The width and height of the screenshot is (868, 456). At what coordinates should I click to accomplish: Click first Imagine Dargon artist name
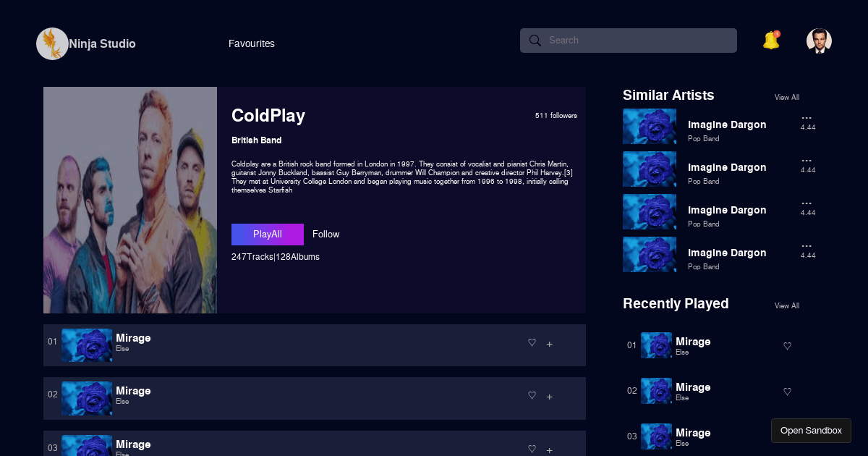click(x=727, y=124)
